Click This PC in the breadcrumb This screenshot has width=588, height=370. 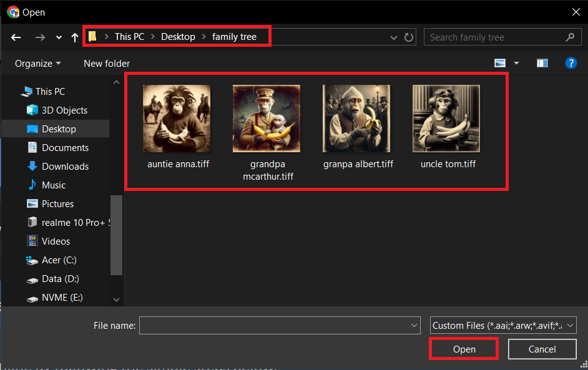(129, 36)
